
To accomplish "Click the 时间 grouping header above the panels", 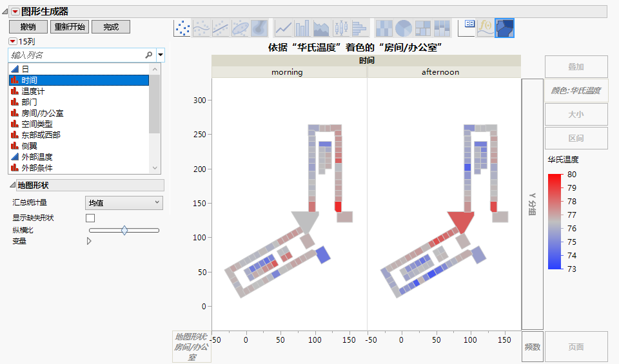I will click(366, 61).
